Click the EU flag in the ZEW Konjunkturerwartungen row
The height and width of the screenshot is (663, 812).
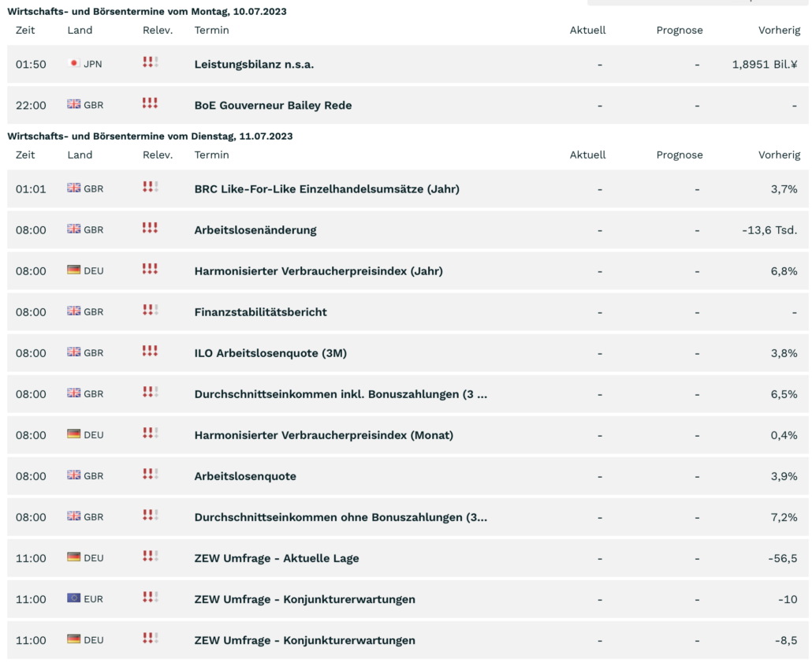[x=73, y=598]
